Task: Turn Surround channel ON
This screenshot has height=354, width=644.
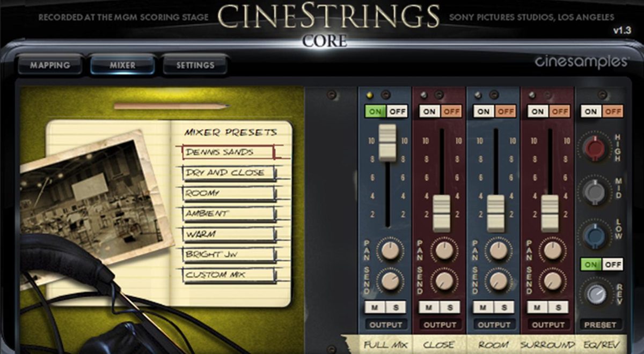Action: [538, 112]
